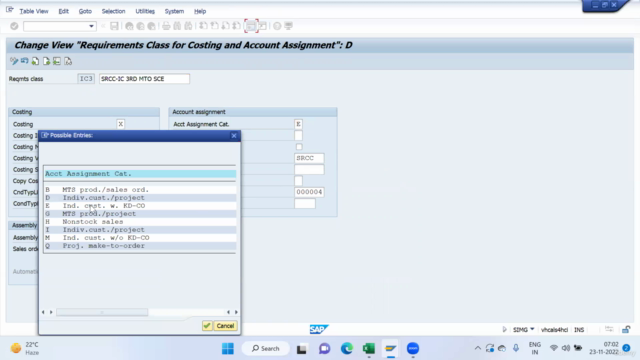Close the Possible Entries dialog with X
640x360 pixels.
click(x=234, y=136)
